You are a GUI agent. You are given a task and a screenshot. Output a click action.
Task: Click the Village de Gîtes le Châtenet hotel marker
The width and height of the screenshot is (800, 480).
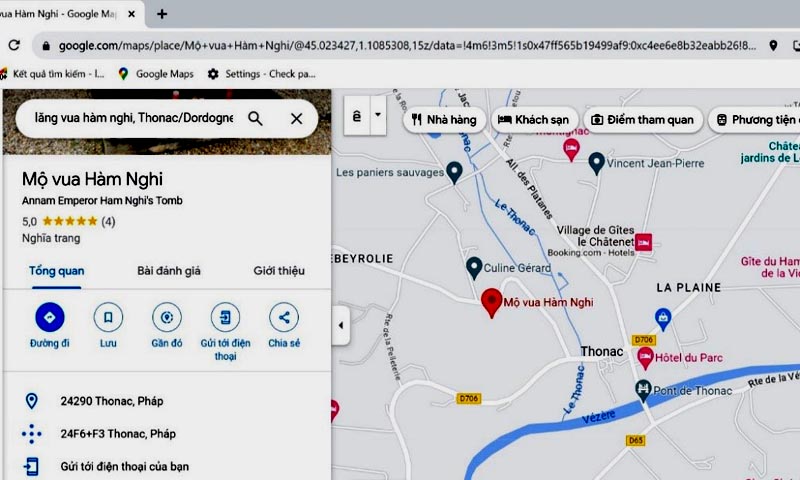[x=644, y=242]
